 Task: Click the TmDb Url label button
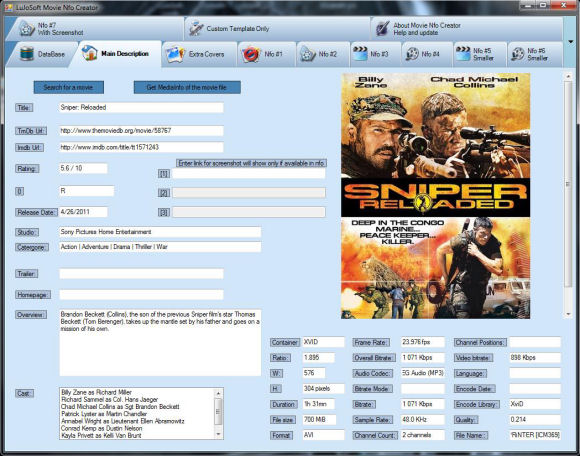tap(31, 131)
